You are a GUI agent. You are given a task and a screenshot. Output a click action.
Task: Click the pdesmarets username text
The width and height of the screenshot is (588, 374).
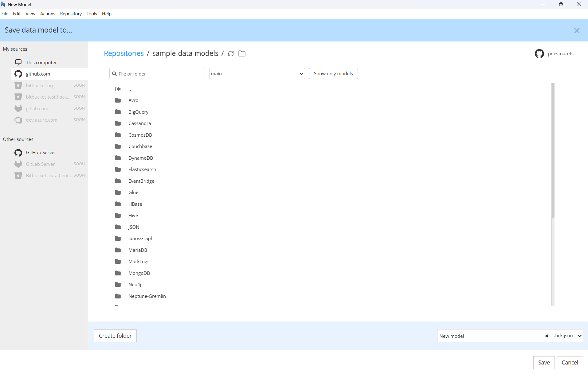[x=561, y=54]
